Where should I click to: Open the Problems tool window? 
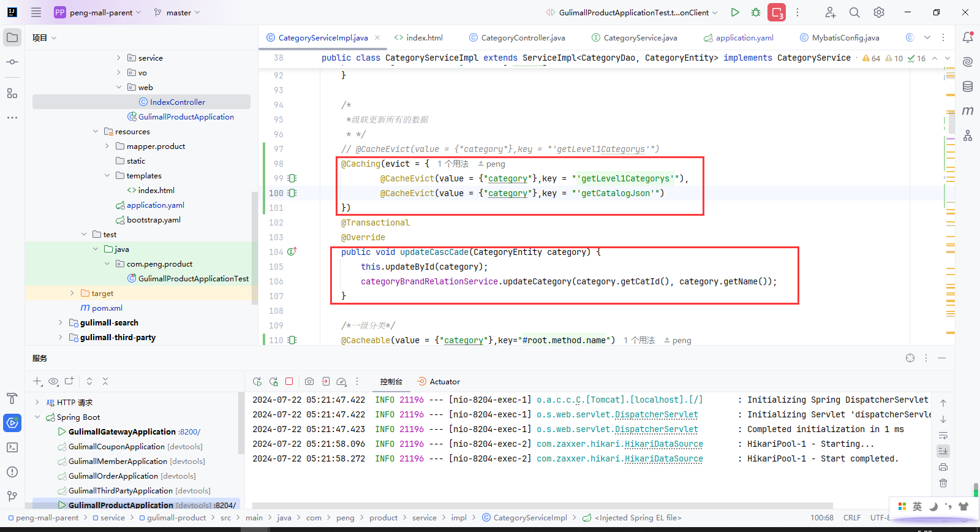coord(12,472)
